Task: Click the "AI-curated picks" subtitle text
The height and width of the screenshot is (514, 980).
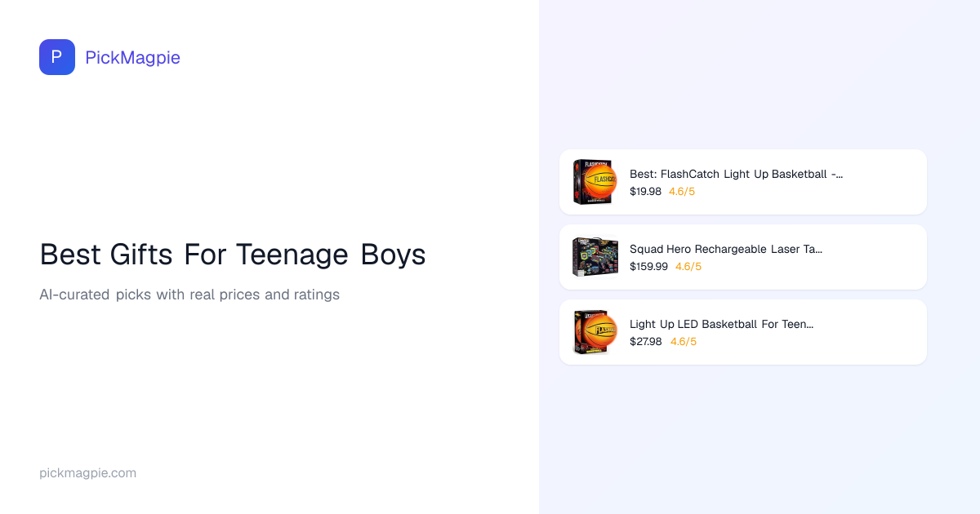Action: (x=189, y=295)
